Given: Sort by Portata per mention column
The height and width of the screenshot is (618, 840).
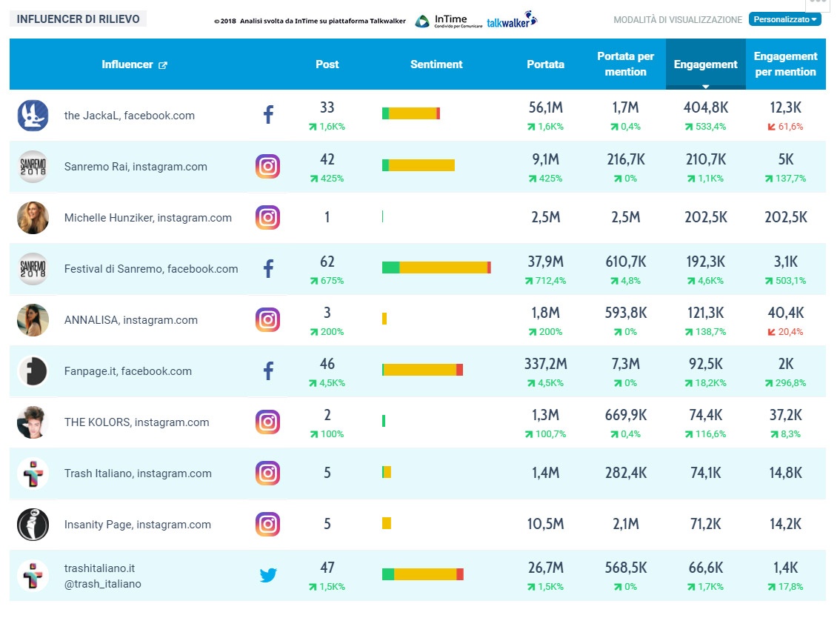Looking at the screenshot, I should (626, 64).
